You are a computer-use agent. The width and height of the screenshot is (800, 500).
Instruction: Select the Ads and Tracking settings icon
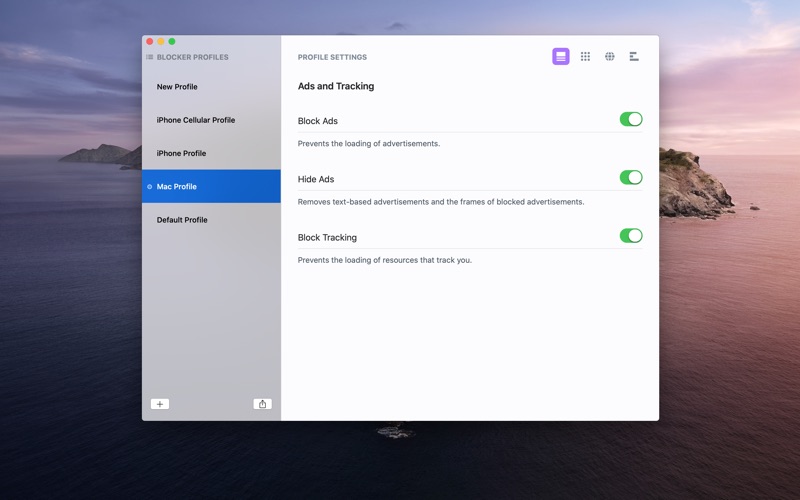[560, 57]
